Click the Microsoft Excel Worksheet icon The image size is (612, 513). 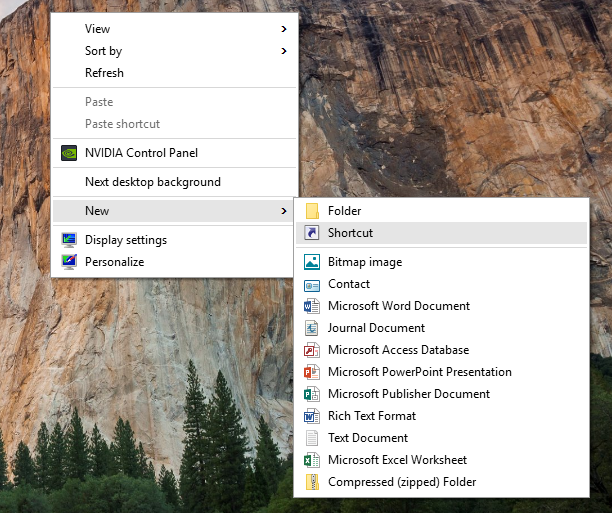(312, 460)
